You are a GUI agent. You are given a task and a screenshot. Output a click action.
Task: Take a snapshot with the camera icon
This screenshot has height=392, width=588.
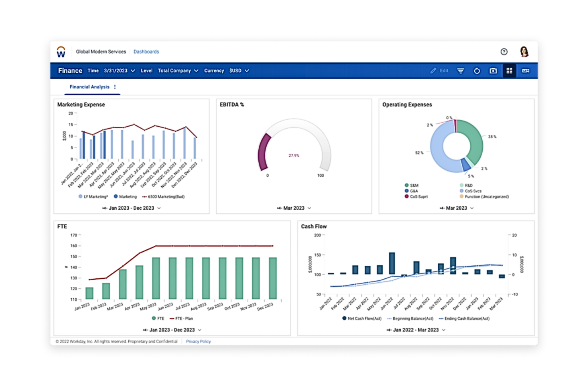pos(493,71)
